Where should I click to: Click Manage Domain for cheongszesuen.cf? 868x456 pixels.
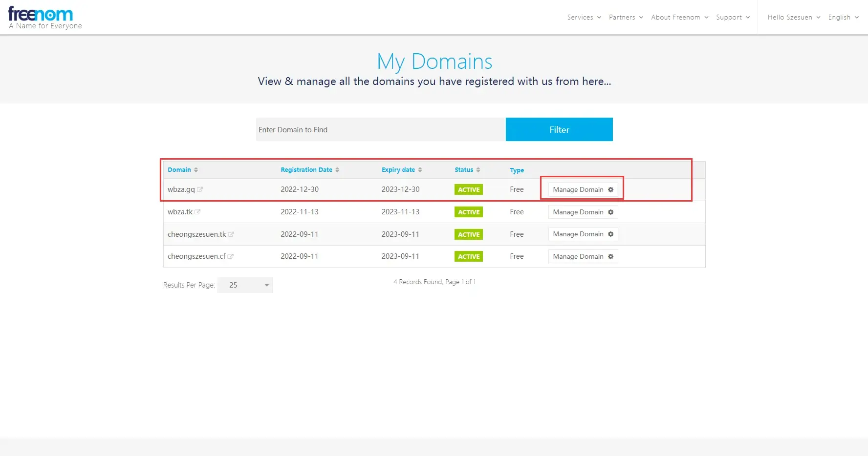click(583, 256)
